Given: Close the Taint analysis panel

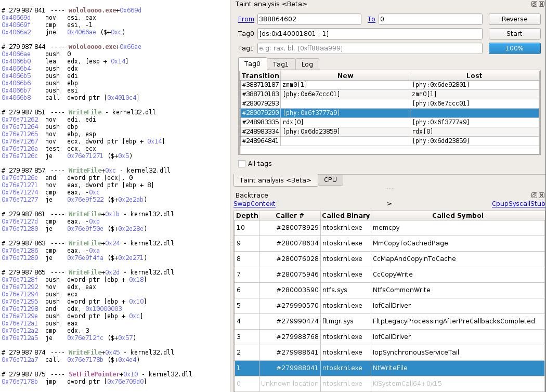Looking at the screenshot, I should pyautogui.click(x=541, y=4).
